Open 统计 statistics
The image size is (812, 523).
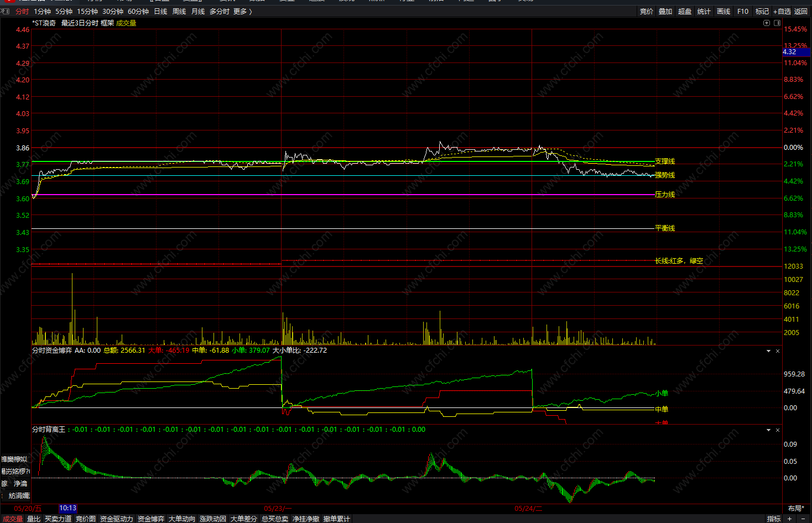pos(704,11)
